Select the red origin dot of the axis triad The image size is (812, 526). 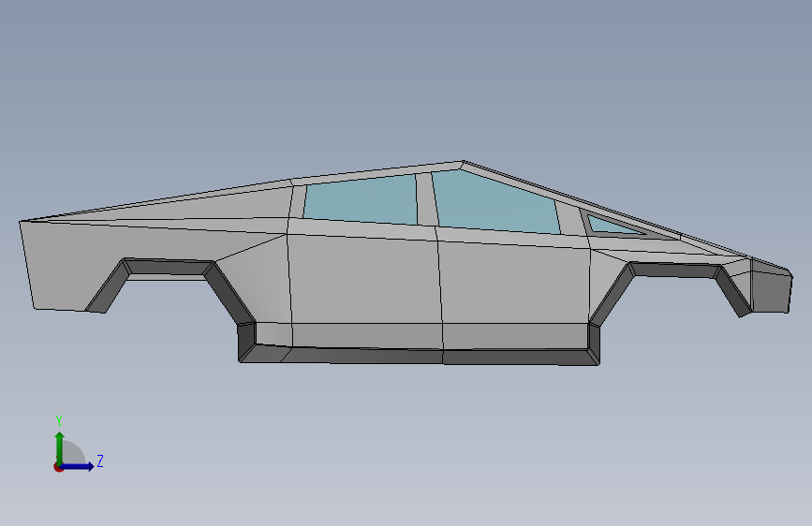[x=58, y=467]
